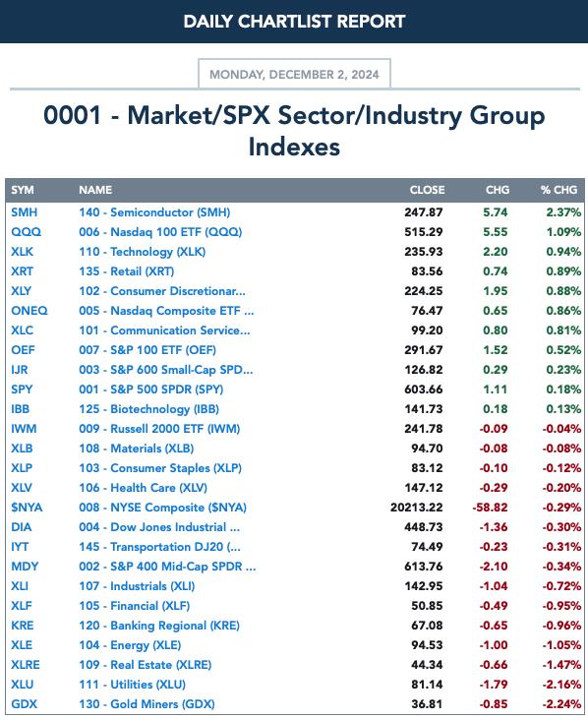Select the $NYA symbol link
Image resolution: width=588 pixels, height=720 pixels.
point(27,508)
